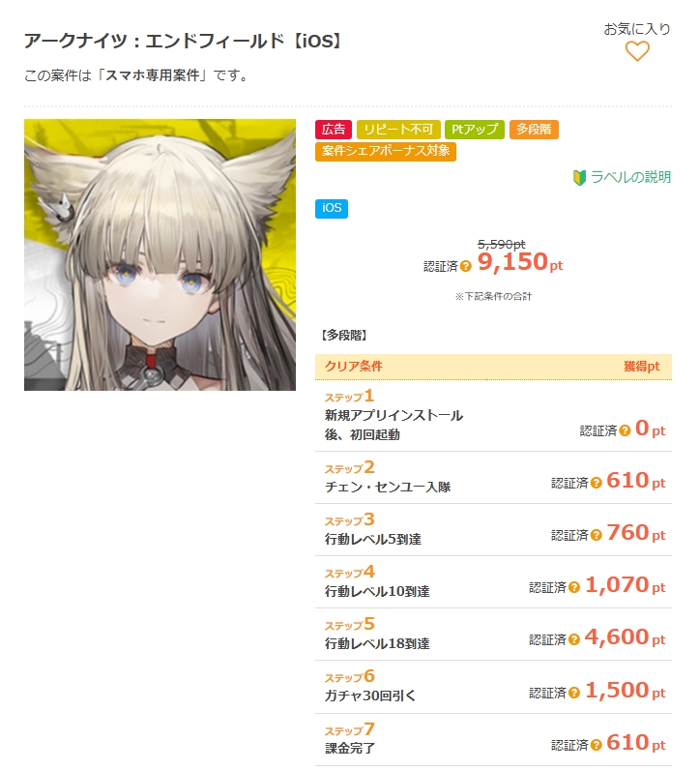The image size is (700, 770).
Task: Click the question mark beside the 9,150pt total
Action: click(x=466, y=266)
